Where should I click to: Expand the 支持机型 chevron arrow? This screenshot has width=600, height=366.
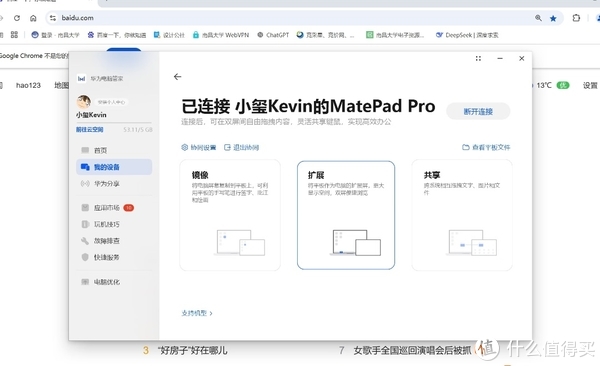point(211,313)
